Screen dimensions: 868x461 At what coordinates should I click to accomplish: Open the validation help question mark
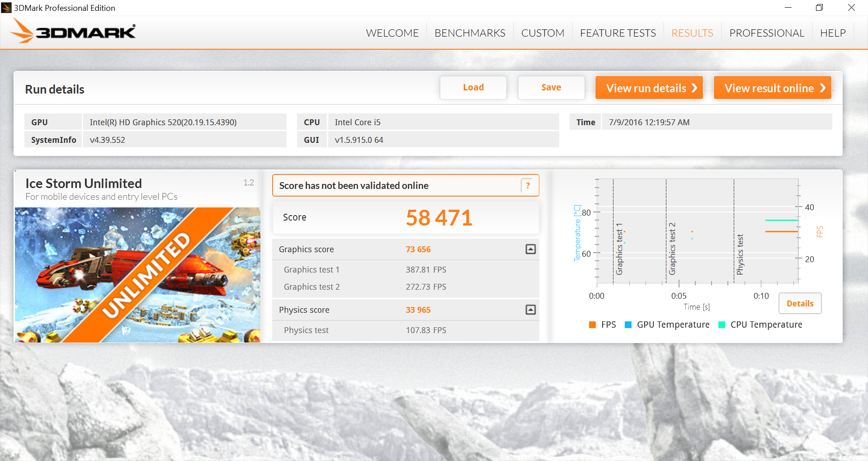pyautogui.click(x=528, y=185)
